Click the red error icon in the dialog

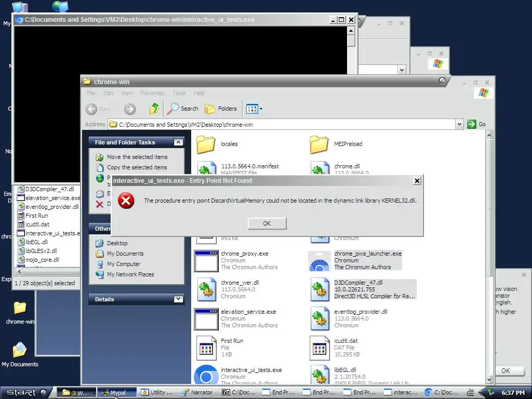tap(126, 201)
